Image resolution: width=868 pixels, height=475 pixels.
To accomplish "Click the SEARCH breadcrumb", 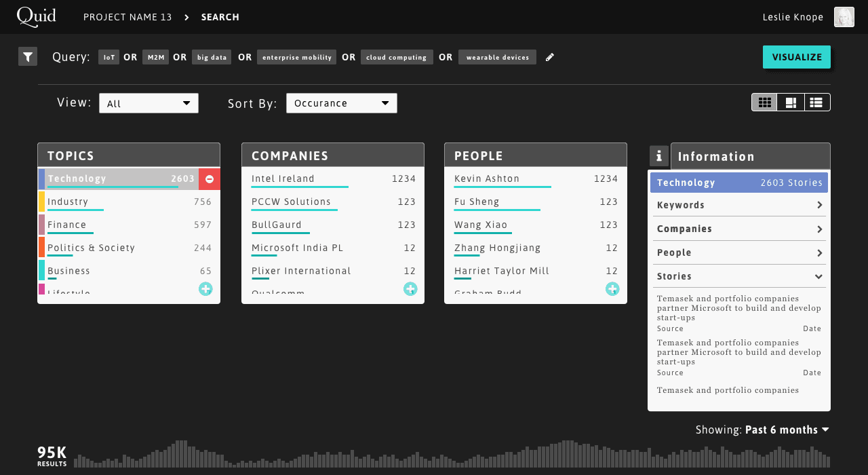I will click(x=220, y=17).
